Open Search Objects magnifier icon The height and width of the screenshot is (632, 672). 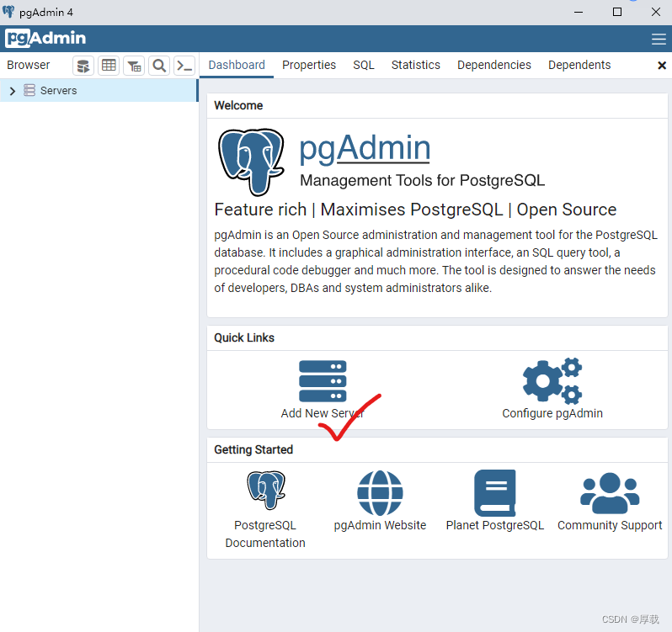coord(159,66)
